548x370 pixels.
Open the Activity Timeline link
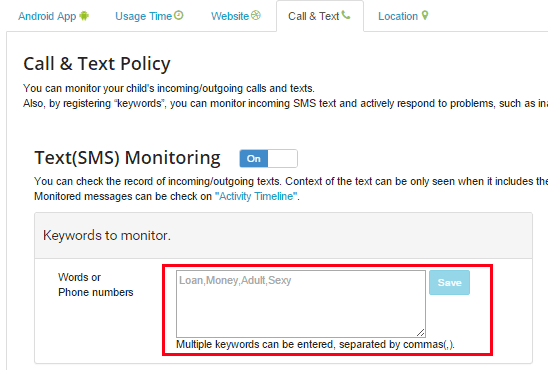[x=256, y=196]
